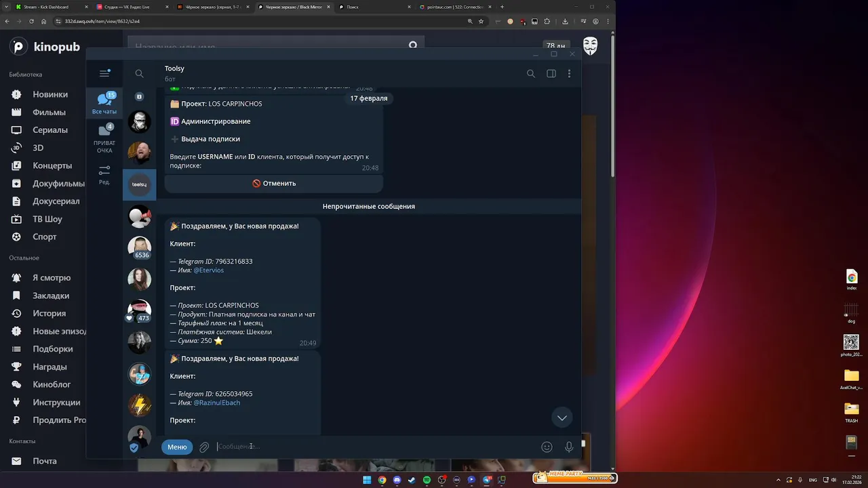Open 'Подборки' in kinopub sidebar

pyautogui.click(x=53, y=349)
